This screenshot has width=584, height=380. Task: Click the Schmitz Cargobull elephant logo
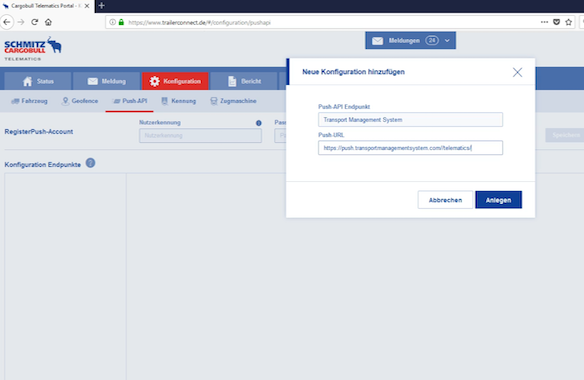[33, 48]
